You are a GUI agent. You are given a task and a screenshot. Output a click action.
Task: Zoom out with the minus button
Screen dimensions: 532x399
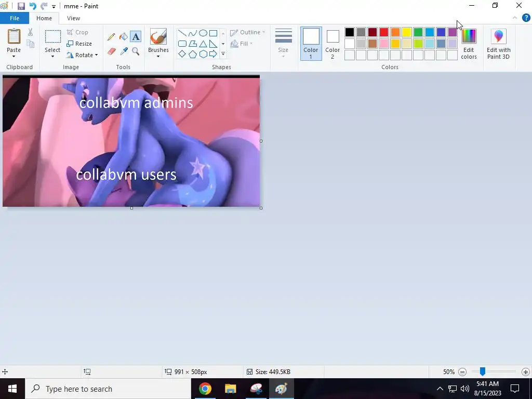[462, 372]
